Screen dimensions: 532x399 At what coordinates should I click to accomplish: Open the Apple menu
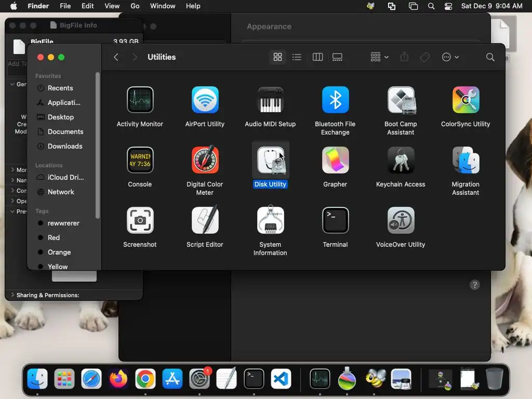tap(14, 6)
